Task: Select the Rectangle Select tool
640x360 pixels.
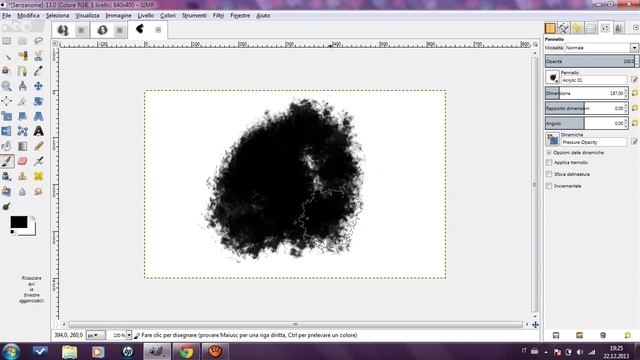Action: [x=7, y=41]
